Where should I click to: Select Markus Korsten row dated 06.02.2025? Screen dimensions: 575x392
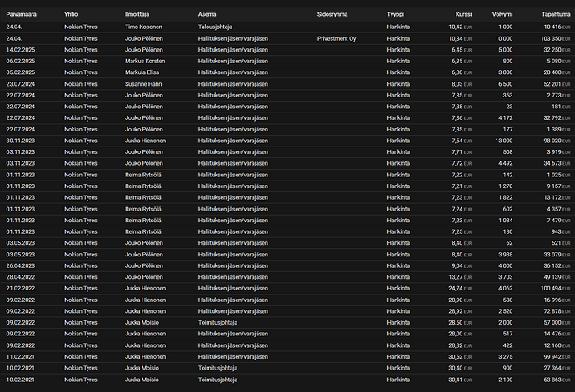[x=287, y=62]
